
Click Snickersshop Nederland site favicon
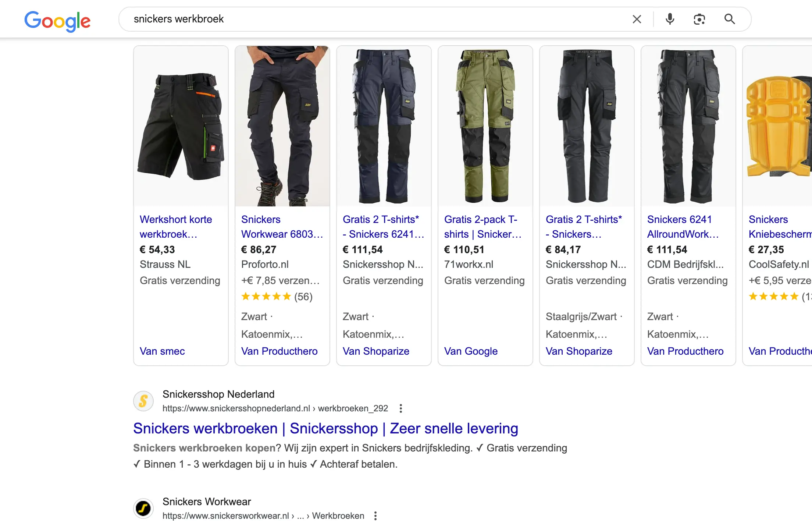click(x=143, y=401)
